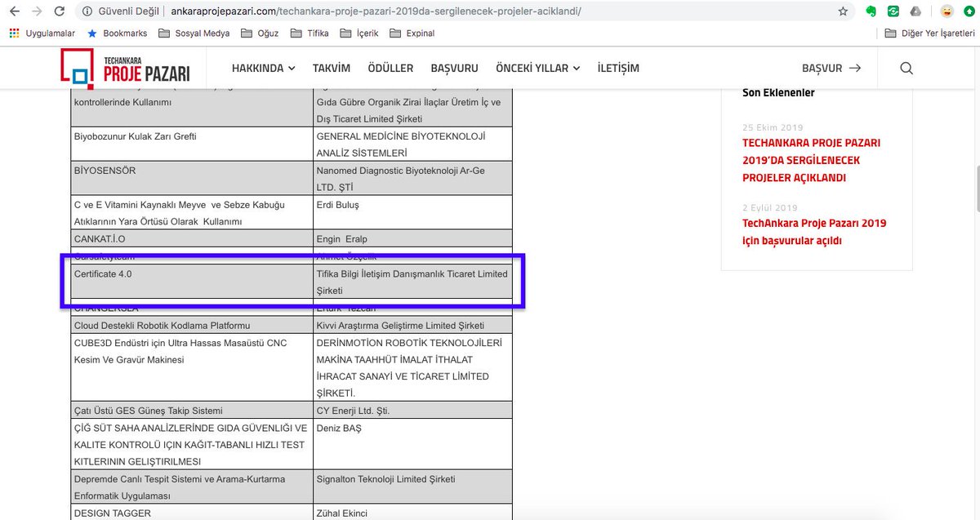
Task: Open the emoji-face profile avatar
Action: coord(947,11)
